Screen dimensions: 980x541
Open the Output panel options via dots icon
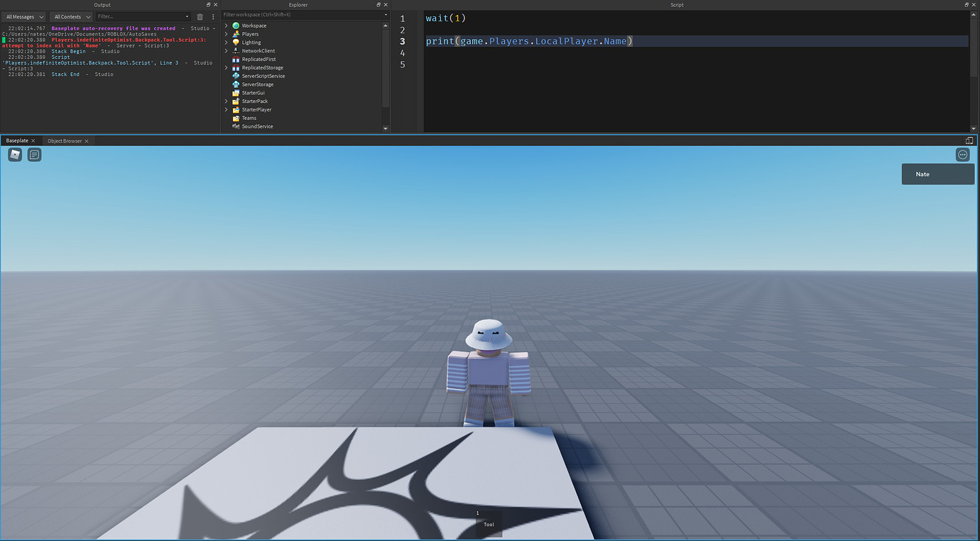coord(212,16)
